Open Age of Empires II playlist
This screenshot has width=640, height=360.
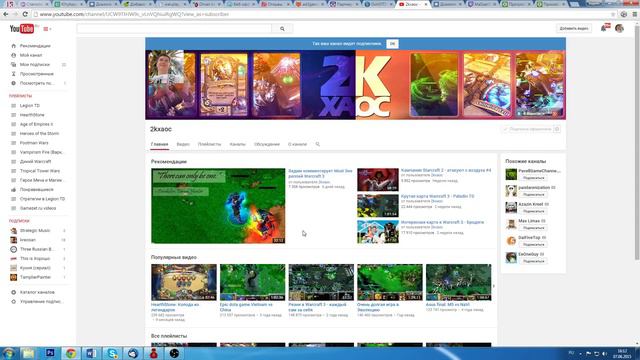(x=36, y=124)
